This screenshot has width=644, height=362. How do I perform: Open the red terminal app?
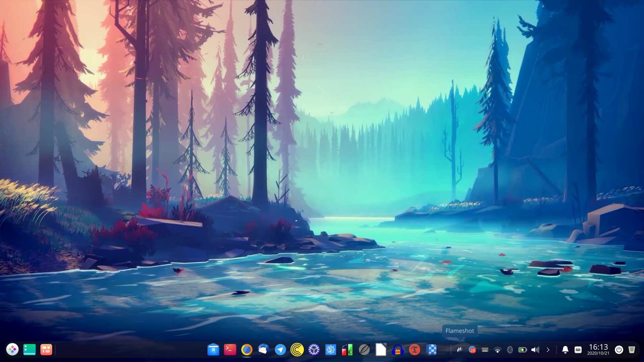230,350
